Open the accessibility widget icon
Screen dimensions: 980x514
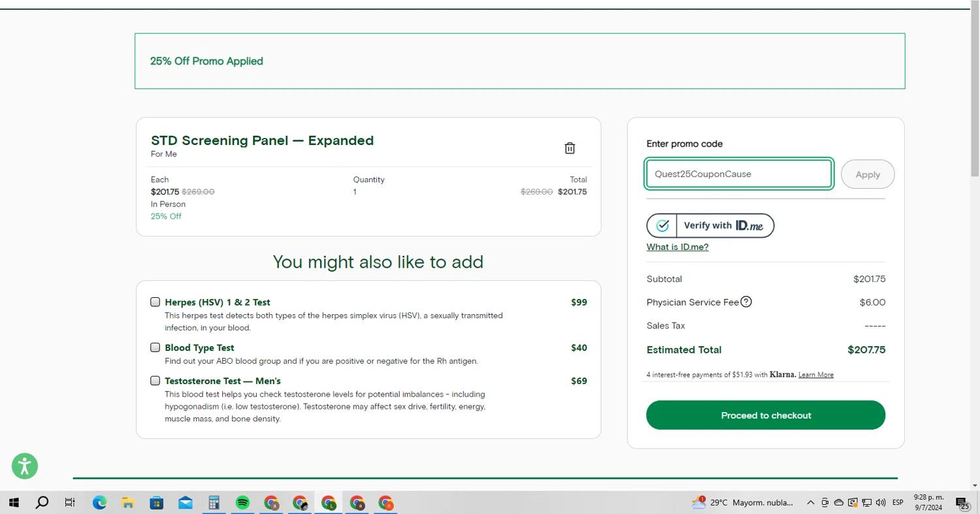click(25, 466)
